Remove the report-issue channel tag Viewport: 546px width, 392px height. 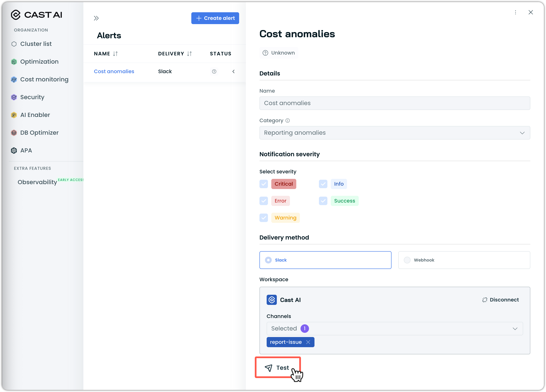(308, 342)
